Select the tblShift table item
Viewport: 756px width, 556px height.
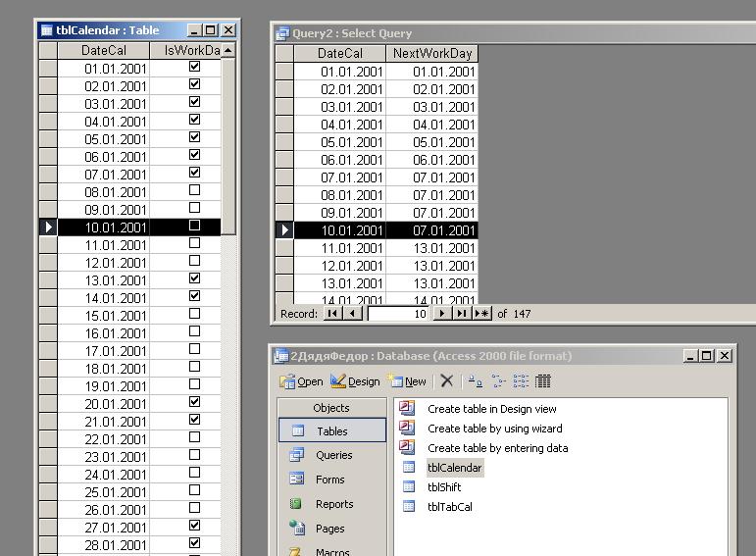tap(444, 487)
